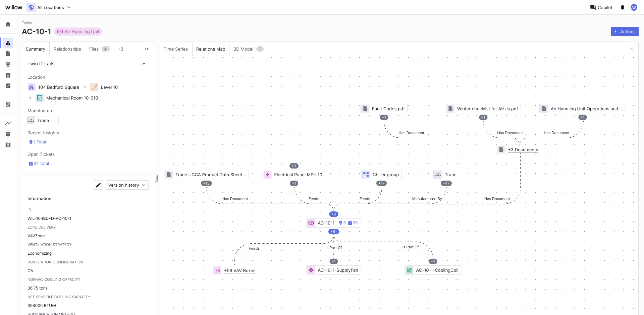
Task: Expand the Mechanical Room 10-010 location
Action: pos(30,98)
